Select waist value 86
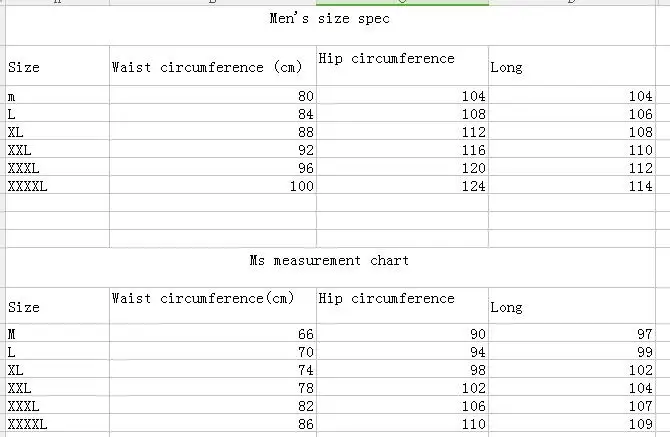Viewport: 670px width, 437px height. click(x=213, y=422)
